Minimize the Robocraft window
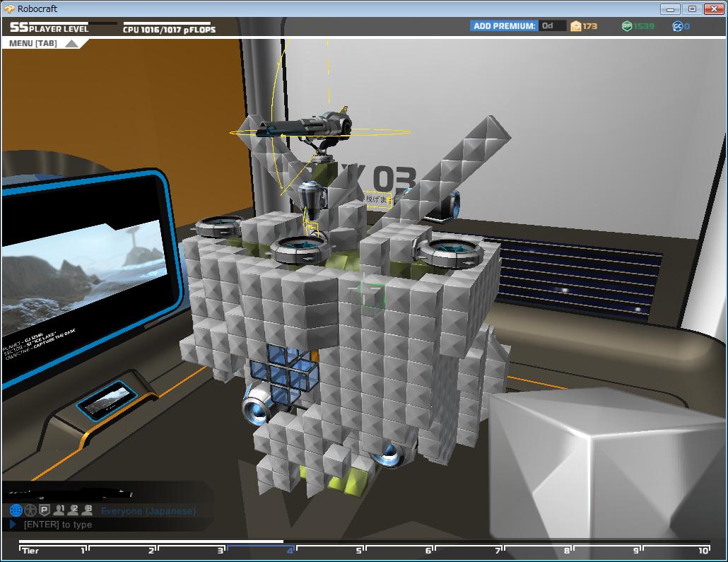The height and width of the screenshot is (562, 728). pos(670,8)
